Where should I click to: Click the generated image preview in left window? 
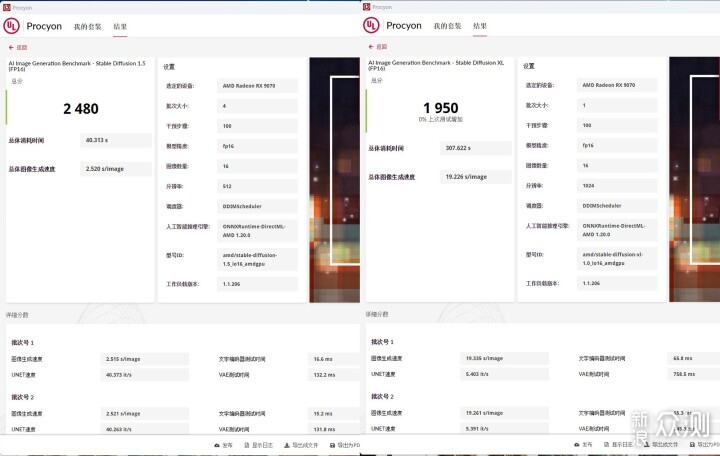(334, 180)
